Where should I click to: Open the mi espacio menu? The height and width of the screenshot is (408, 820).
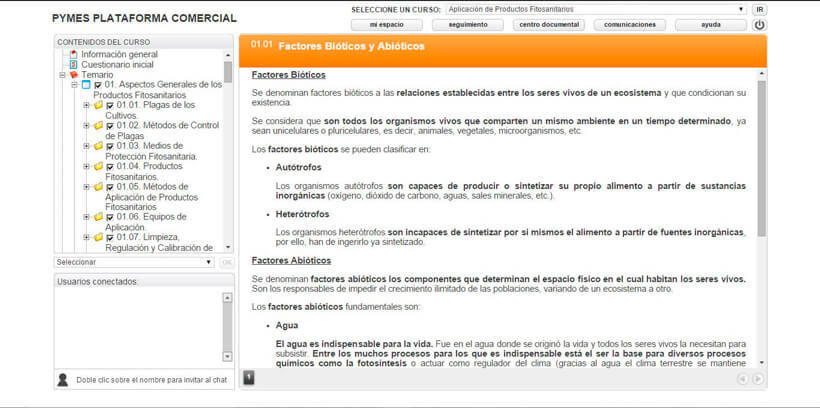tap(386, 25)
